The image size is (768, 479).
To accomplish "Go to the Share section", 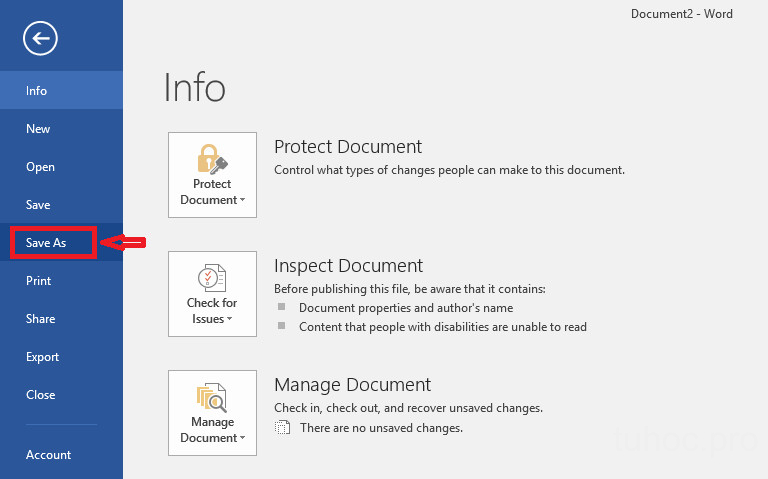I will [x=61, y=319].
